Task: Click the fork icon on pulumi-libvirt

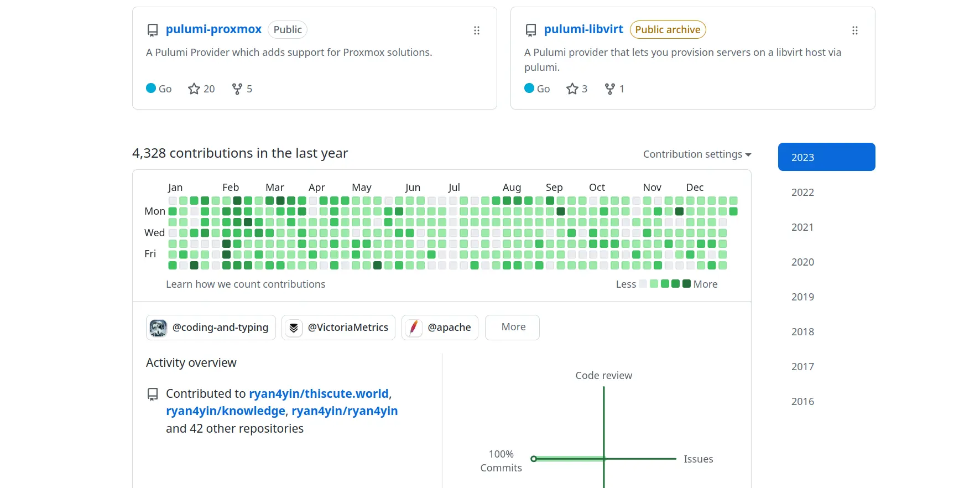Action: 609,89
